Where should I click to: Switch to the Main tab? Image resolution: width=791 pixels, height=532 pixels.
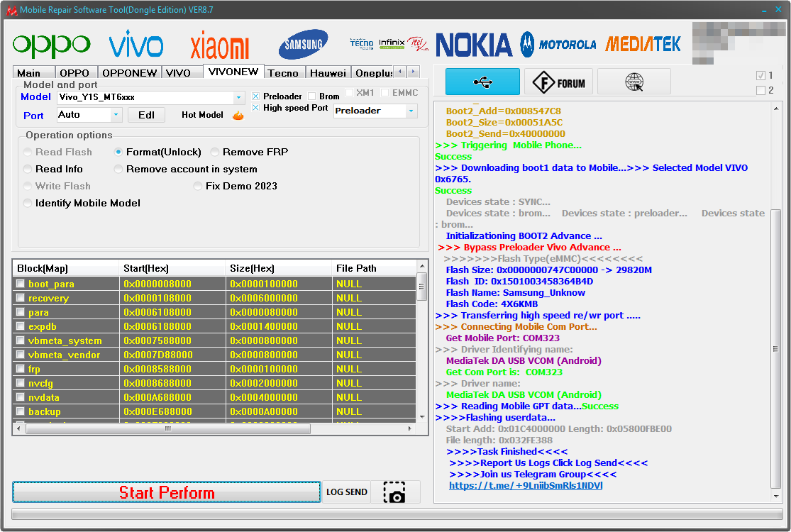click(x=33, y=72)
